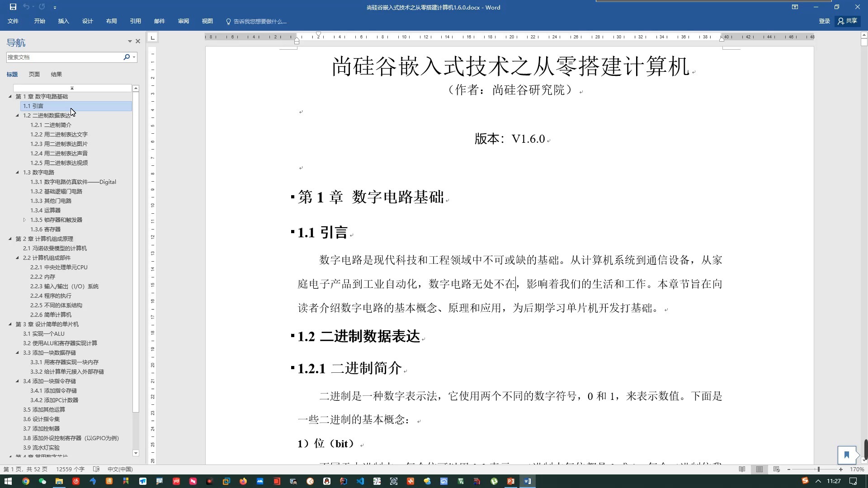Switch to the 插入 ribbon tab
This screenshot has width=868, height=488.
click(64, 21)
